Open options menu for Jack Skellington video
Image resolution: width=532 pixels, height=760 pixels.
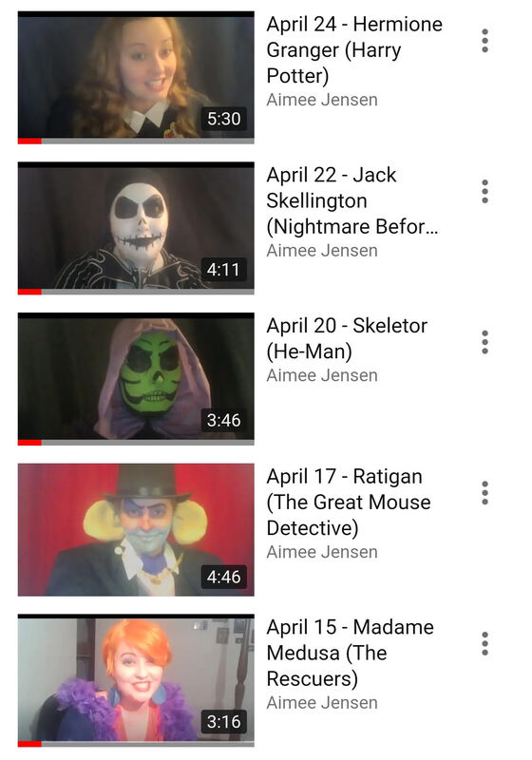coord(484,192)
